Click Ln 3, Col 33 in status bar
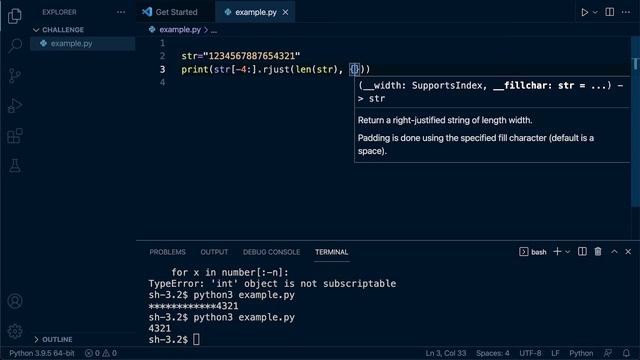Viewport: 640px width, 360px height. (446, 353)
